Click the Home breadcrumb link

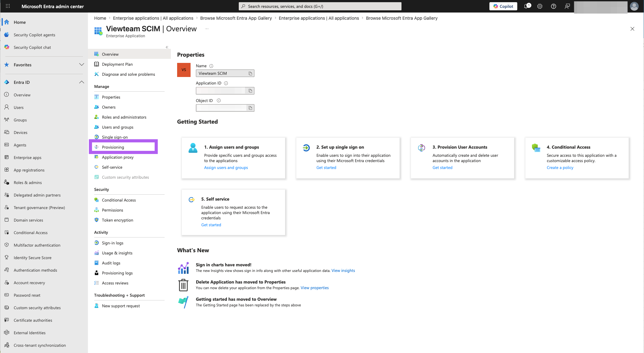100,18
